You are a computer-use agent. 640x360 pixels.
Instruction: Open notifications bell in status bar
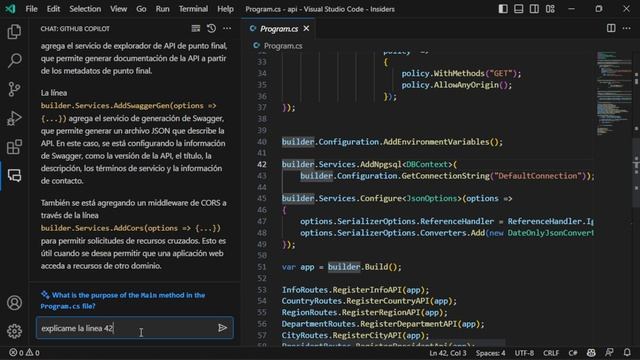point(627,352)
